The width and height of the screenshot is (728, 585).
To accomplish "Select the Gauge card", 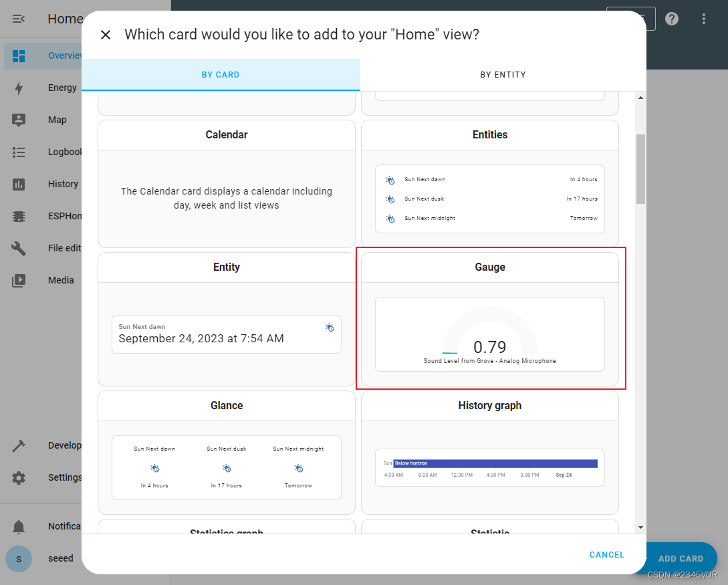I will coord(490,319).
